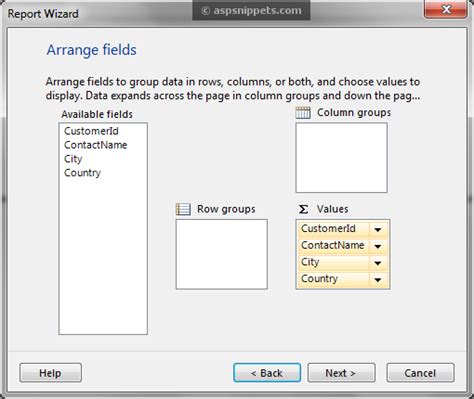The height and width of the screenshot is (399, 474).
Task: Select the Country item in Values
Action: (x=334, y=279)
